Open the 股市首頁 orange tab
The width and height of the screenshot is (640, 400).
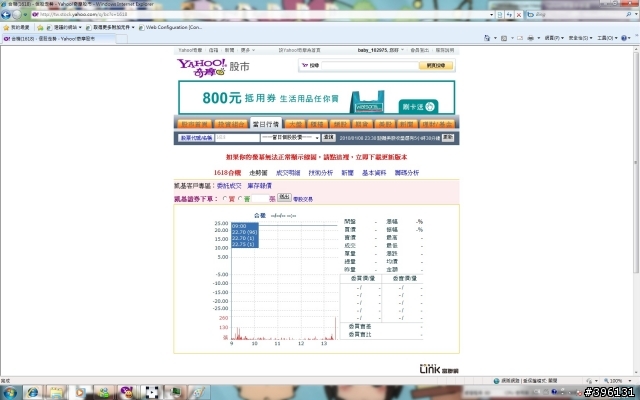(x=195, y=124)
